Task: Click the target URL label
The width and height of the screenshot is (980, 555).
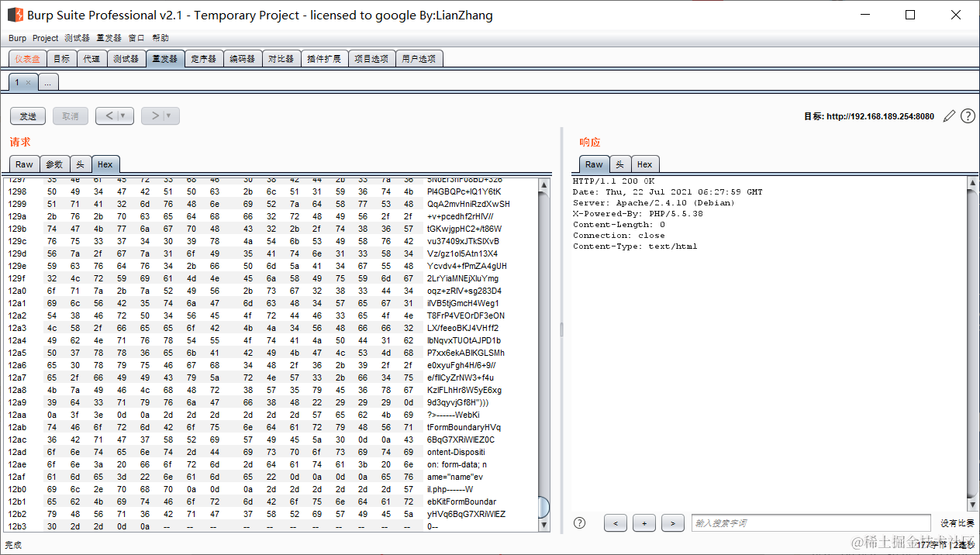Action: [869, 116]
